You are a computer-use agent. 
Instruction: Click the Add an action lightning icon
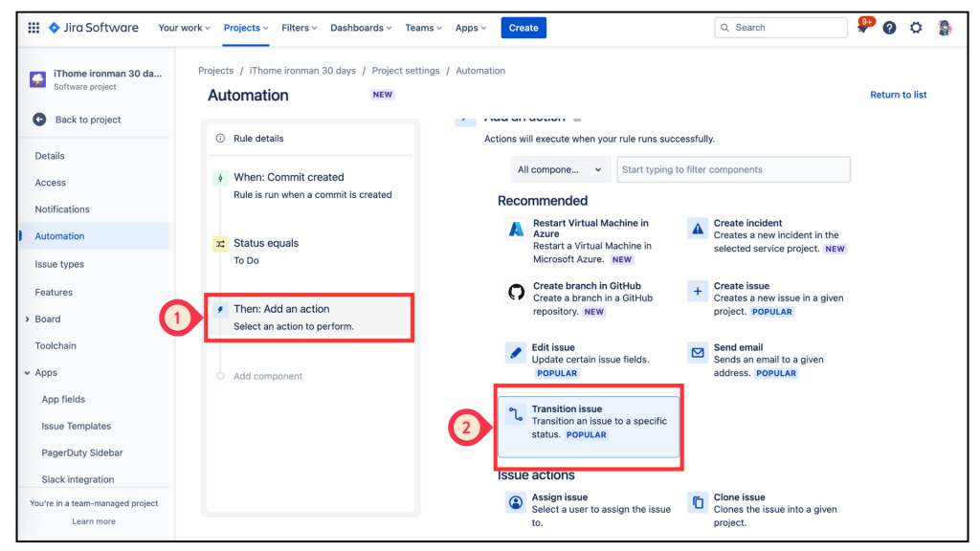[220, 309]
